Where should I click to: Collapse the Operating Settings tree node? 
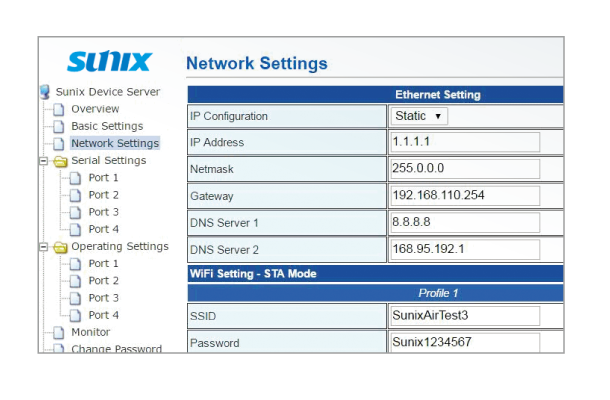coord(44,247)
